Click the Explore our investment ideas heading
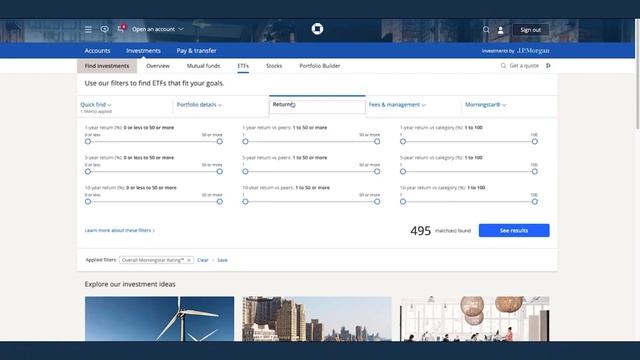 click(x=130, y=284)
